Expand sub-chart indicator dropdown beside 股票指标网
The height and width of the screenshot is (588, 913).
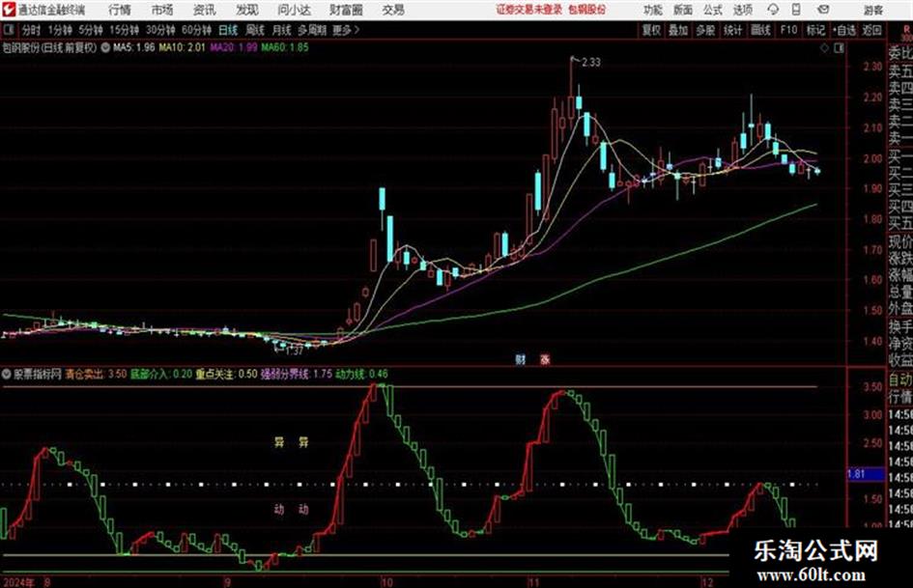tap(7, 375)
